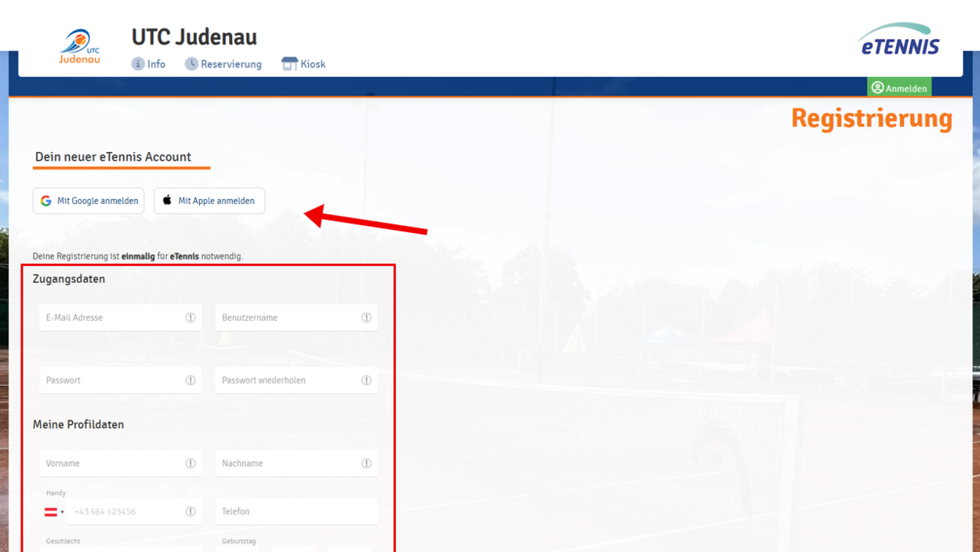Click the eTennis logo

[898, 40]
